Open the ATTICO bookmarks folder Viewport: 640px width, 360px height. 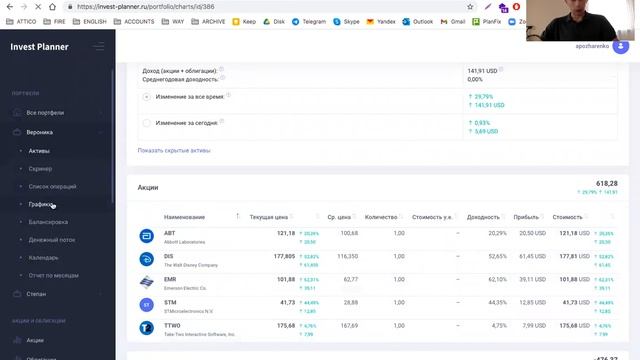click(x=21, y=22)
